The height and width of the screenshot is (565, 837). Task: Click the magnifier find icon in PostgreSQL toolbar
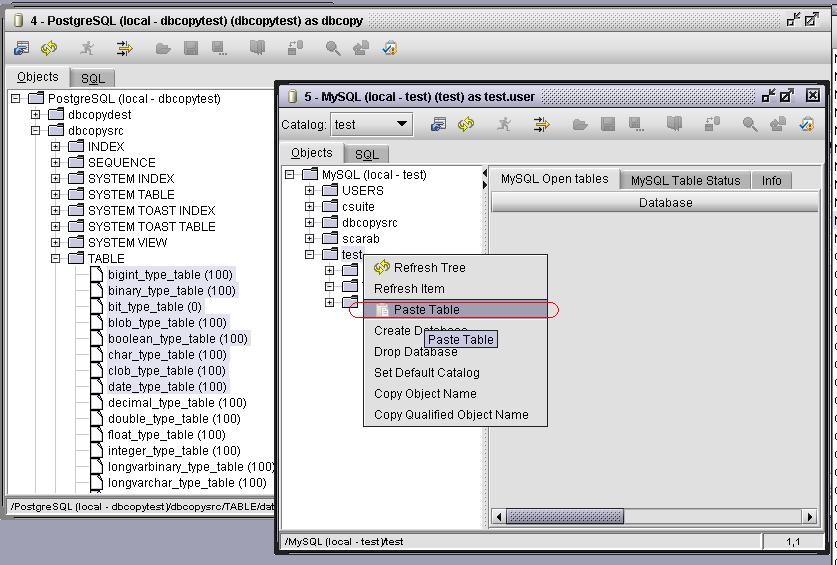332,48
